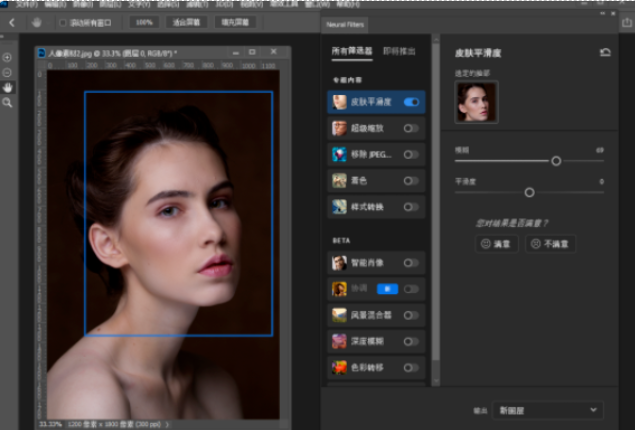Viewport: 635px width, 430px height.
Task: Turn on the 色彩转移 filter toggle
Action: pyautogui.click(x=411, y=368)
